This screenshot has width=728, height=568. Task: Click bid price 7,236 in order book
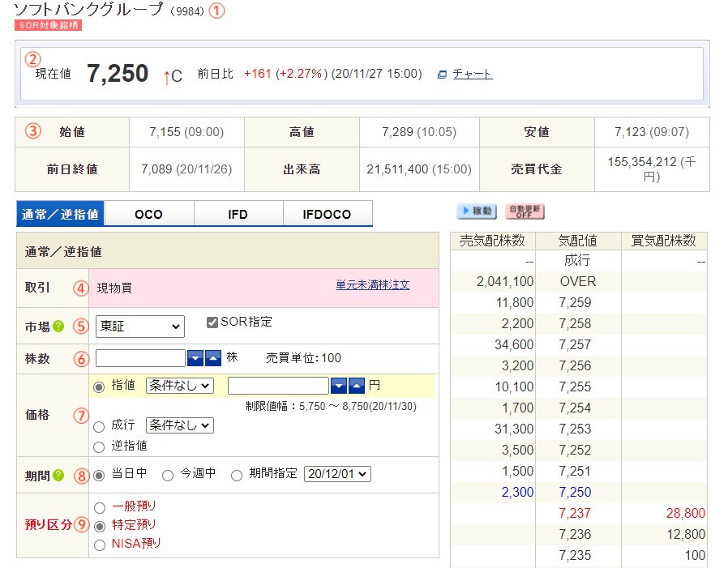[576, 534]
